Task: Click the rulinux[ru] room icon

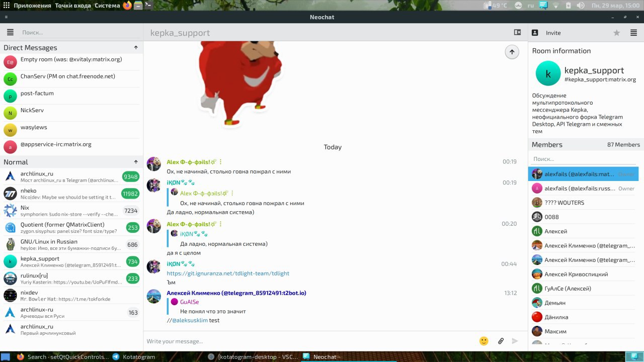Action: click(10, 279)
